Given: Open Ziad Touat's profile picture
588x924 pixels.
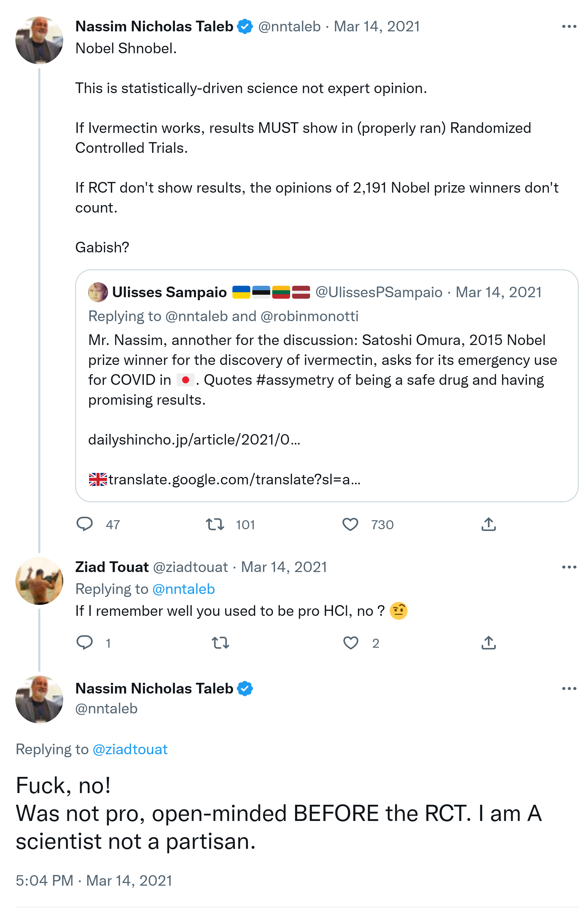Looking at the screenshot, I should coord(39,581).
